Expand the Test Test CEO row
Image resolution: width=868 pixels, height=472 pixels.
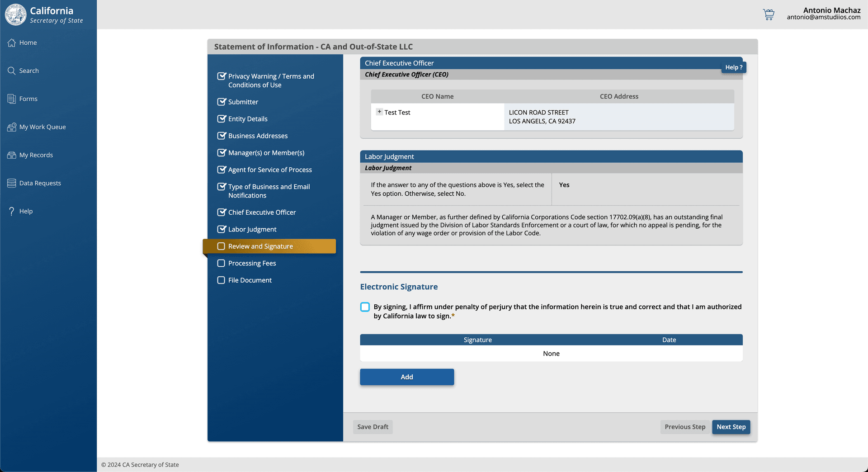coord(379,112)
